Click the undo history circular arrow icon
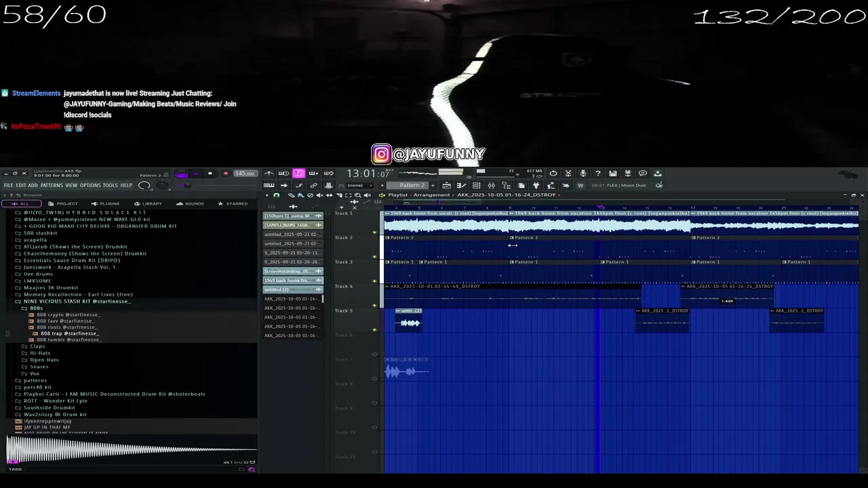Screen dimensions: 868x488 [x=553, y=174]
